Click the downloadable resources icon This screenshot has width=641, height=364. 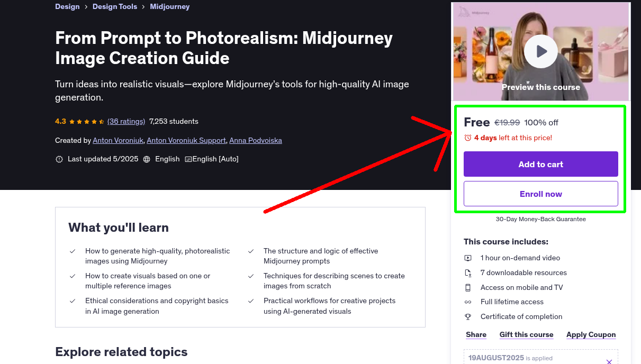click(468, 273)
